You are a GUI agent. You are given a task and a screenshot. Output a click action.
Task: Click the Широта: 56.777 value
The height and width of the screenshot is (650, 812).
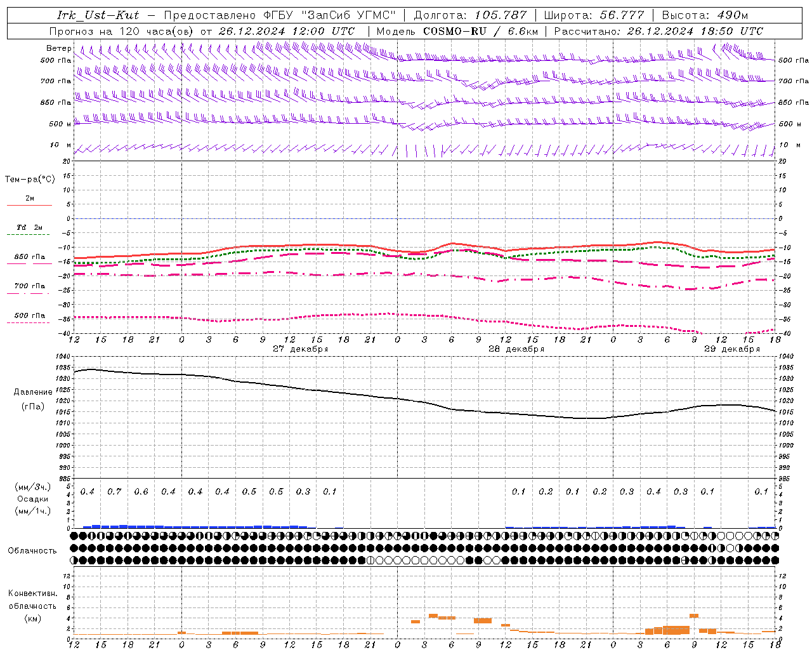(x=594, y=15)
